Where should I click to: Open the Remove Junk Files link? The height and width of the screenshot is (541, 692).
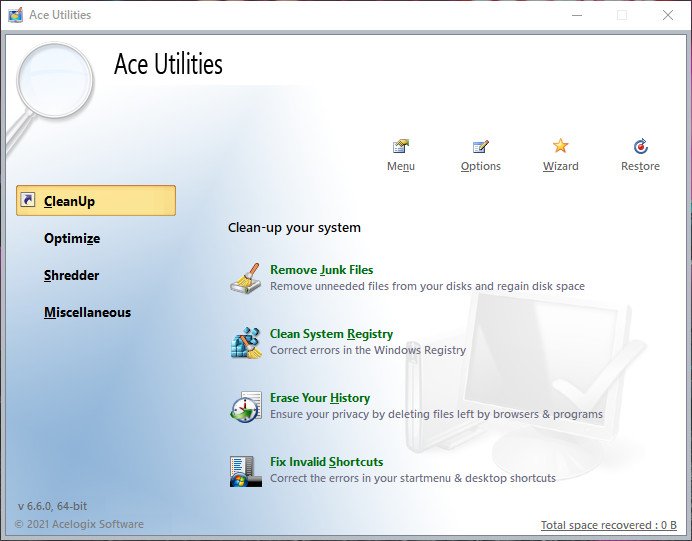(x=321, y=270)
